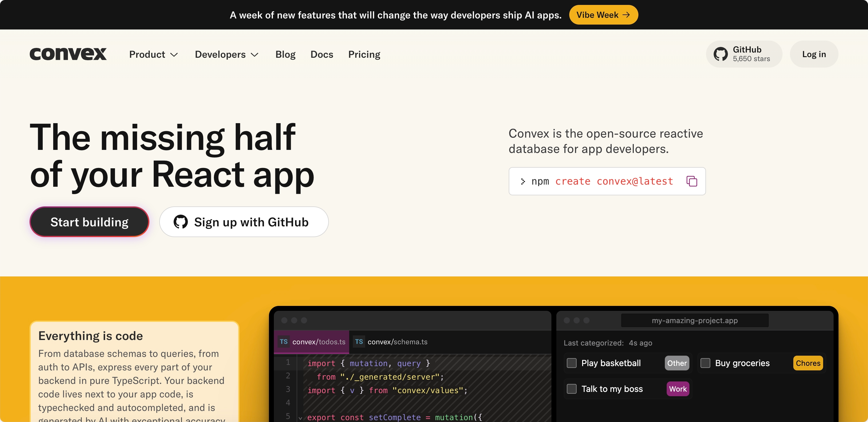Screen dimensions: 868x422
Task: Collapse the code fold arrow at line 5
Action: (300, 418)
